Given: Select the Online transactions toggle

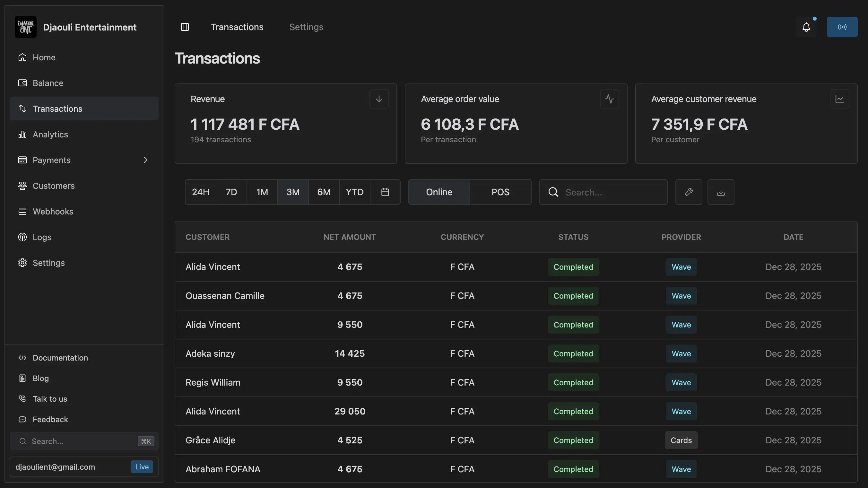Looking at the screenshot, I should tap(439, 192).
